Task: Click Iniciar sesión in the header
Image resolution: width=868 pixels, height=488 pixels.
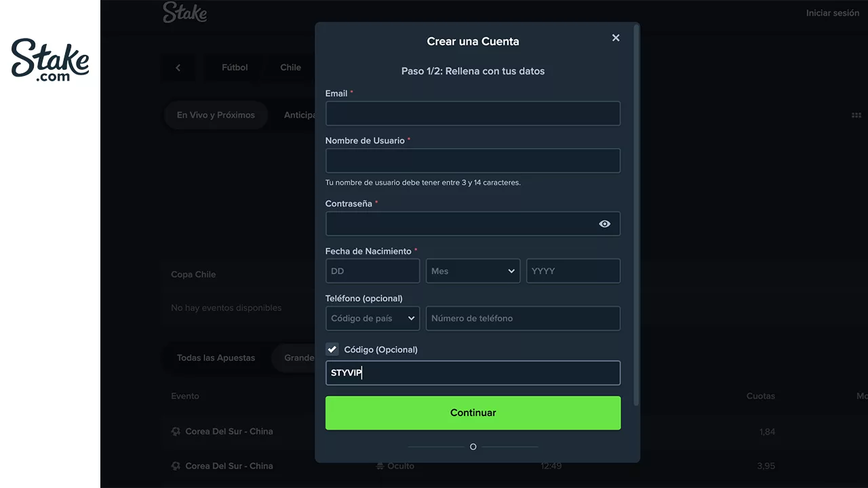Action: pos(832,13)
